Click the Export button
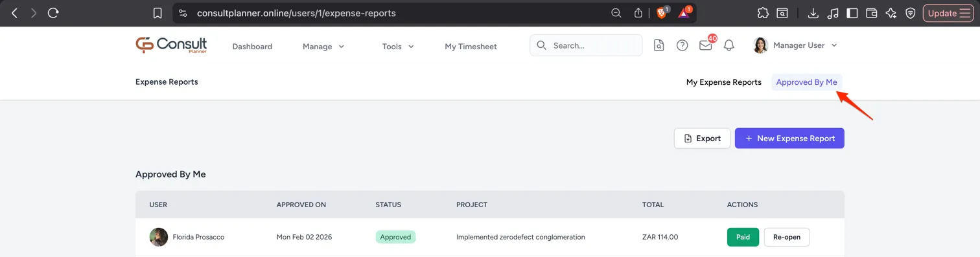Screen dimensions: 980x257 pos(702,138)
